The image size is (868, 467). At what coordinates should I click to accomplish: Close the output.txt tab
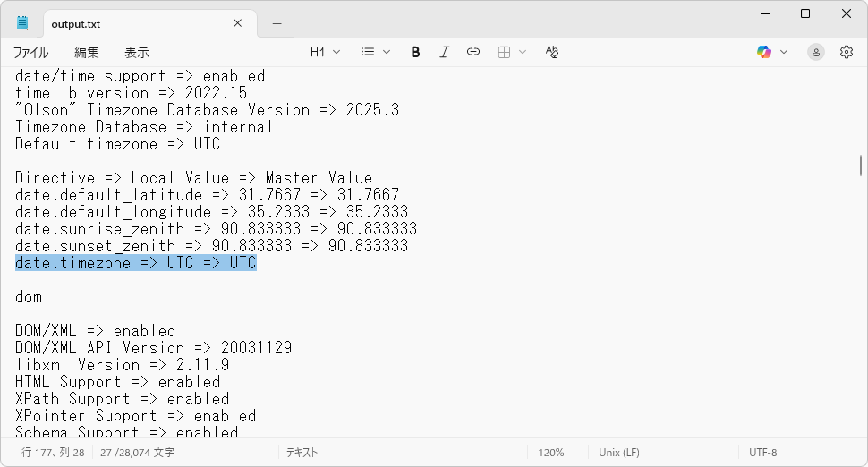(x=239, y=24)
